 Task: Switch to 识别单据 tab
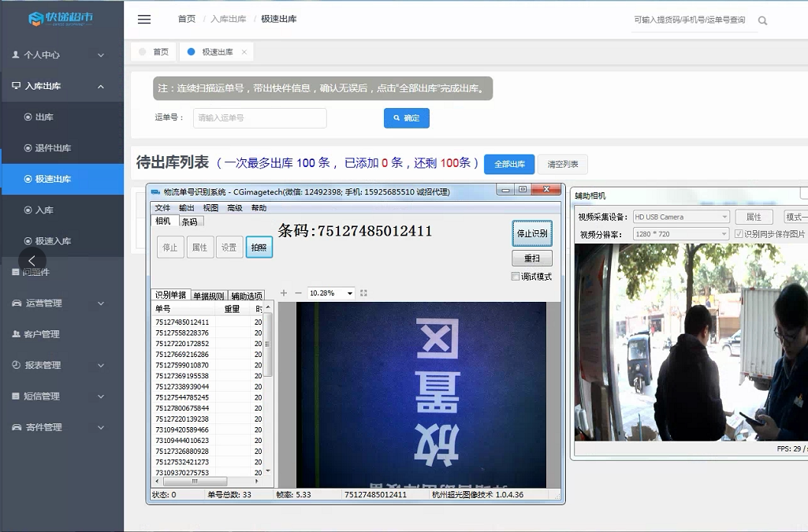point(170,295)
